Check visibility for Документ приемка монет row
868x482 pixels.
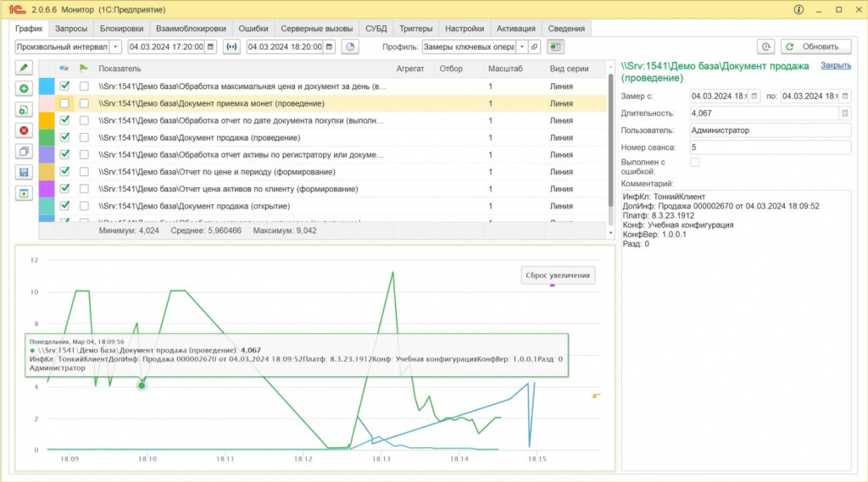64,103
